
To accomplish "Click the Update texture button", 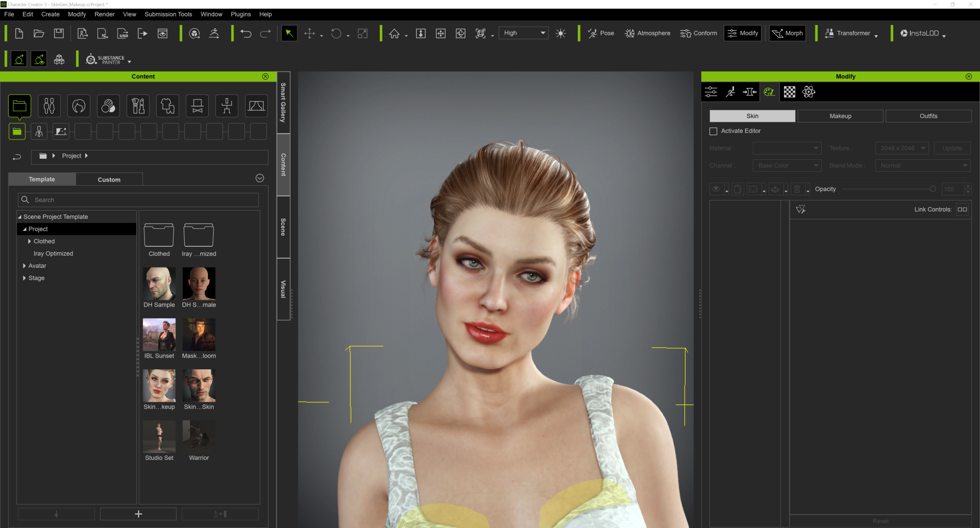I will (x=952, y=148).
